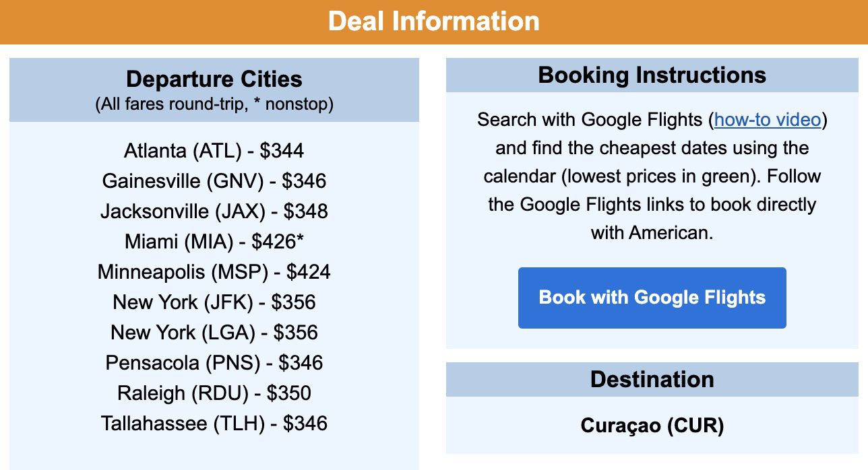868x470 pixels.
Task: Click the Jacksonville (JAX) $348 listing
Action: pyautogui.click(x=214, y=211)
